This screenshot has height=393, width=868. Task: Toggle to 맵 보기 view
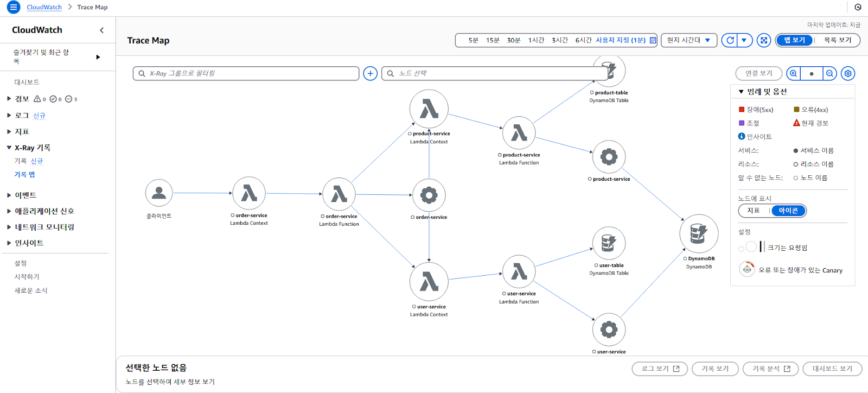pyautogui.click(x=795, y=40)
